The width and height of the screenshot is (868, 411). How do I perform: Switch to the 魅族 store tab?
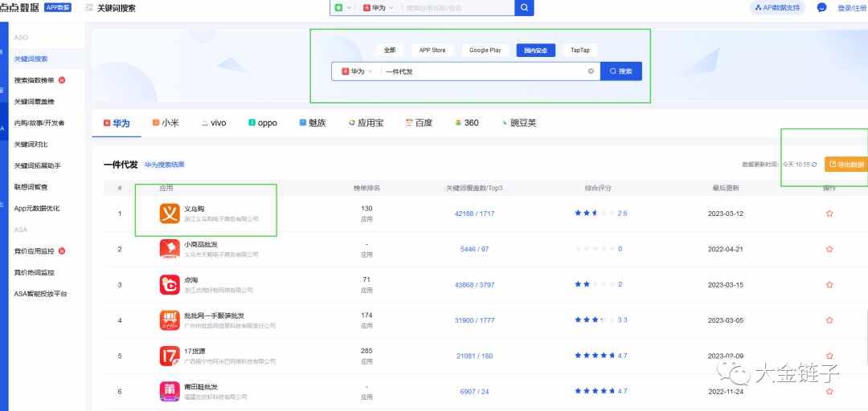[313, 123]
